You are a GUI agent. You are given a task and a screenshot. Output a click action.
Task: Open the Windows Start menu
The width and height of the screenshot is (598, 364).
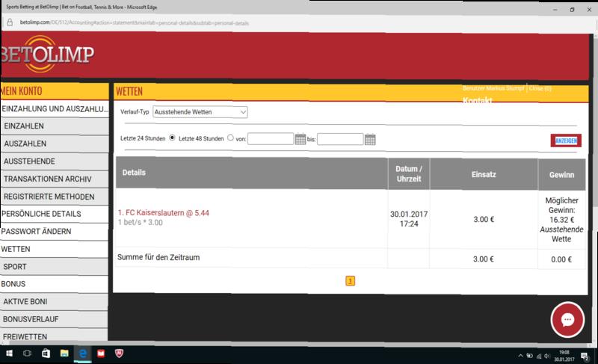(x=9, y=354)
